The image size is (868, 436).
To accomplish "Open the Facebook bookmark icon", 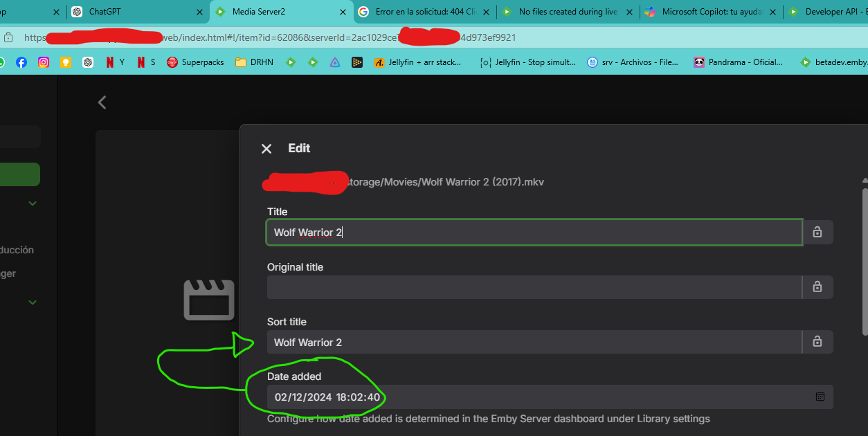I will pos(21,62).
